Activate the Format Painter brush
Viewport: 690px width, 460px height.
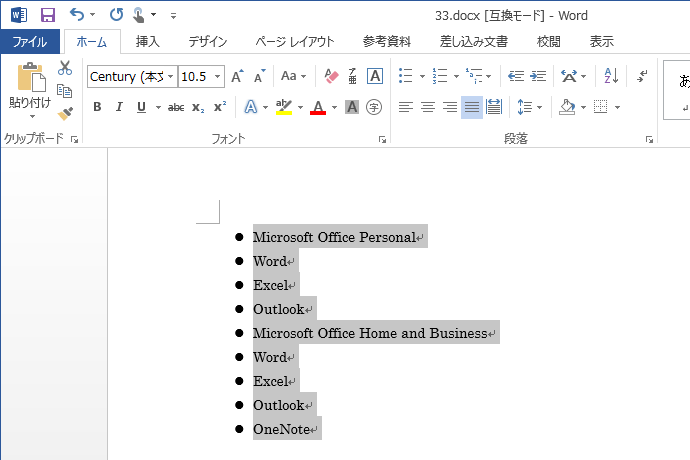click(x=65, y=114)
